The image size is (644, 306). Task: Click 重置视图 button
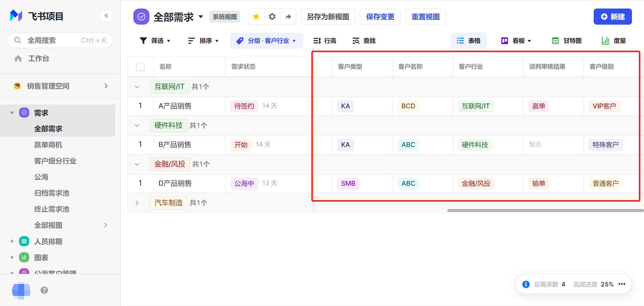click(x=426, y=17)
